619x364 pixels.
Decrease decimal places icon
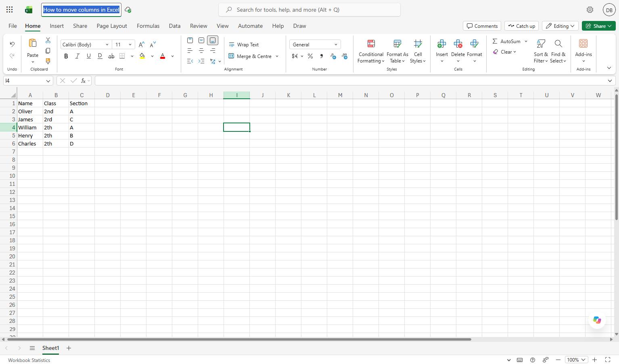[x=345, y=56]
